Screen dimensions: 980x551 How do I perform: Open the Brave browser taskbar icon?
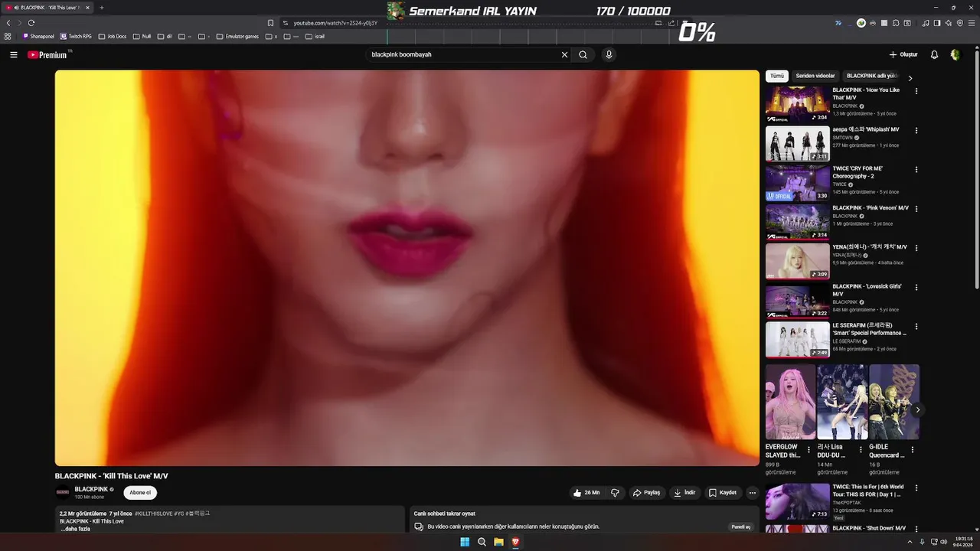[x=515, y=542]
